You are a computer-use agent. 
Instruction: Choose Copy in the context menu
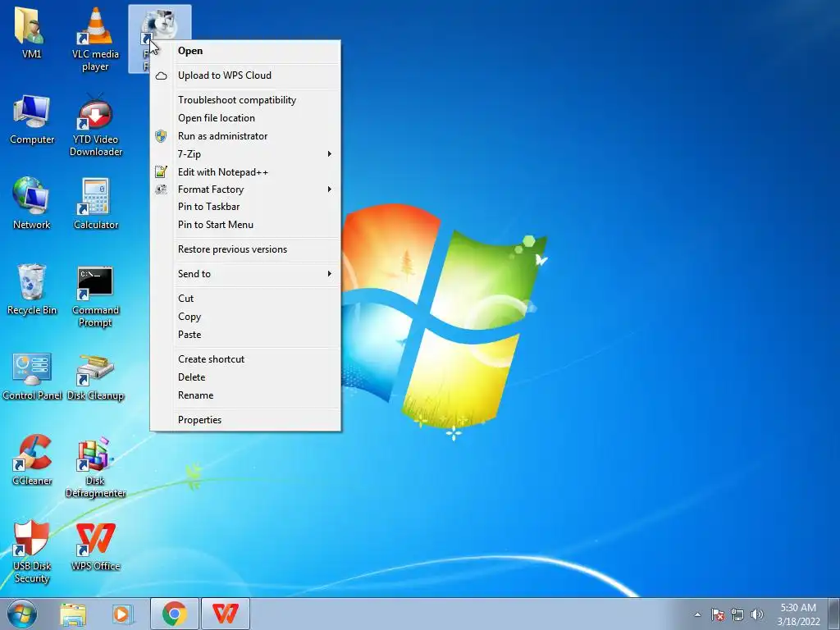click(245, 317)
